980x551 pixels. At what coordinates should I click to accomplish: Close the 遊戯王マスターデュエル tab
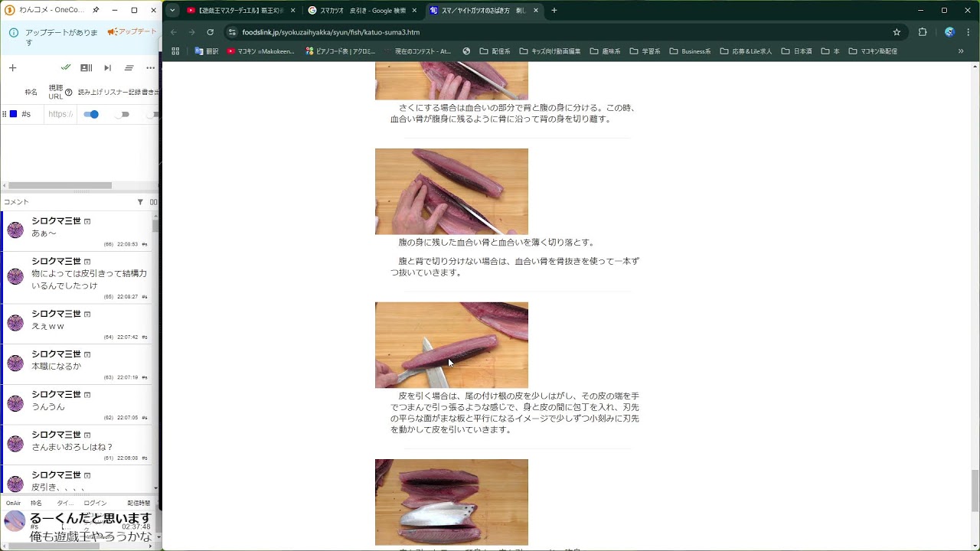coord(292,11)
